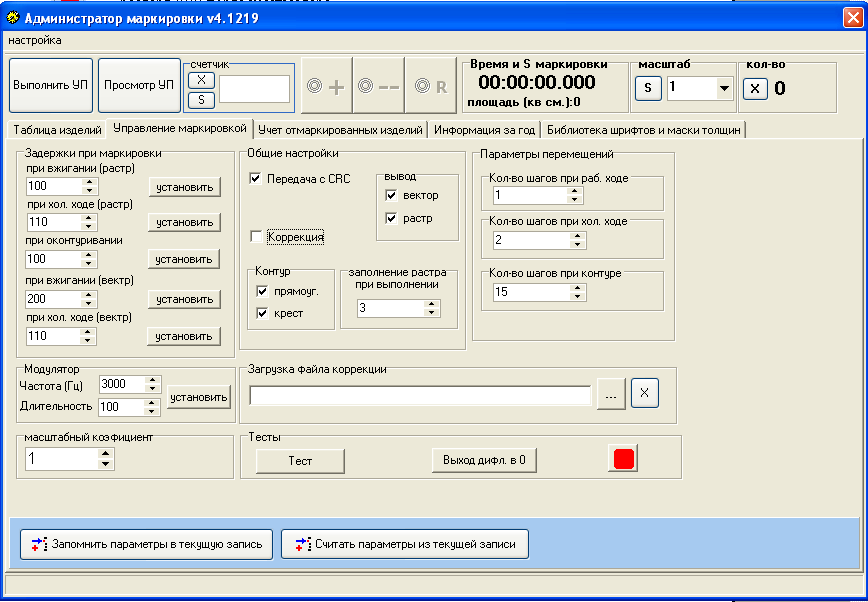The image size is (868, 602).
Task: Open the настройка menu
Action: (35, 40)
